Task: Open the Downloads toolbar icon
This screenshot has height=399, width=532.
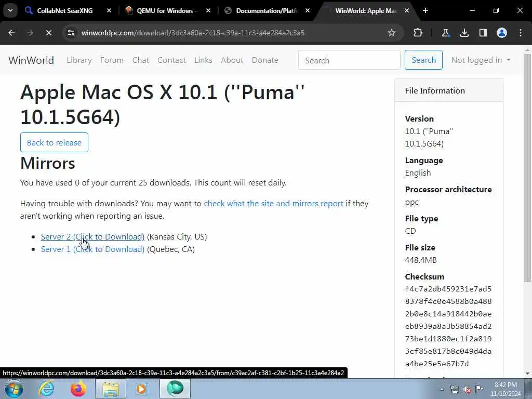Action: (x=464, y=33)
